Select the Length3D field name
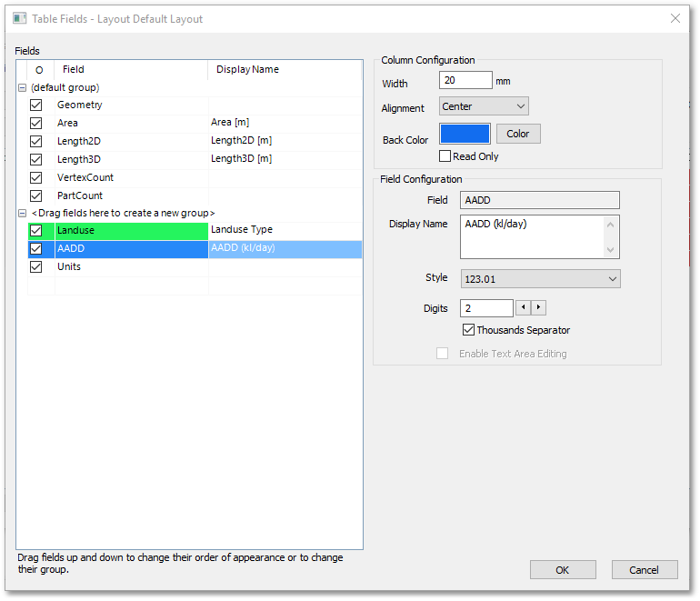 click(79, 159)
